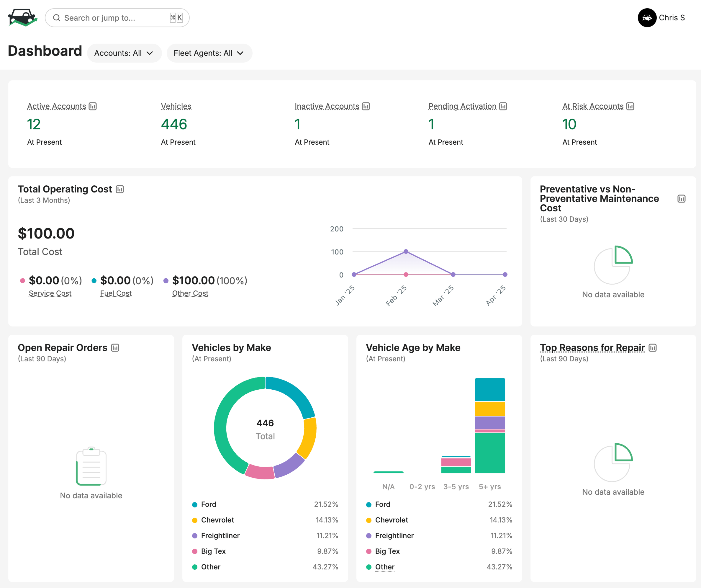Screen dimensions: 701x588
Task: Click the report icon next to Active Accounts
Action: pos(93,106)
